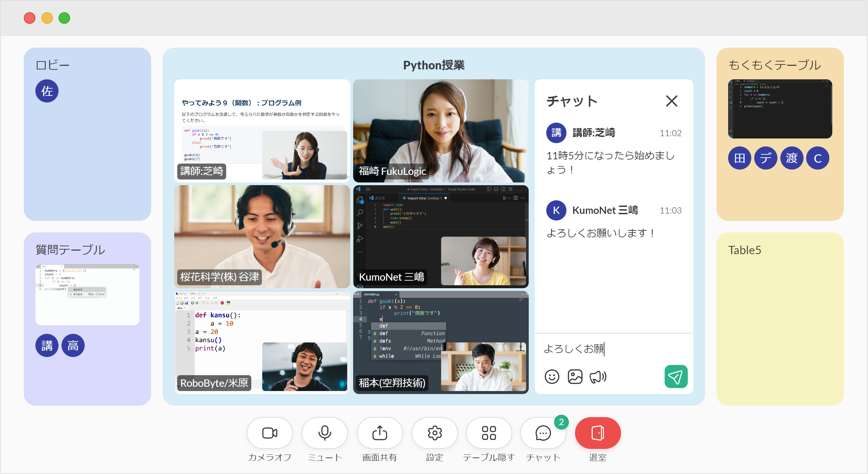Click the 高 avatar in 質問テーブル
The image size is (868, 474).
tap(73, 345)
